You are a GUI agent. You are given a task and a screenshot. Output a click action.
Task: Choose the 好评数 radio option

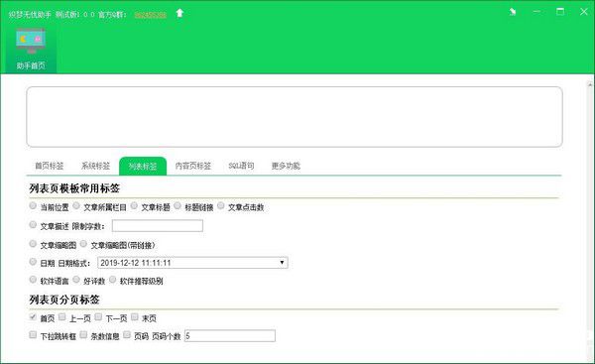[x=76, y=280]
